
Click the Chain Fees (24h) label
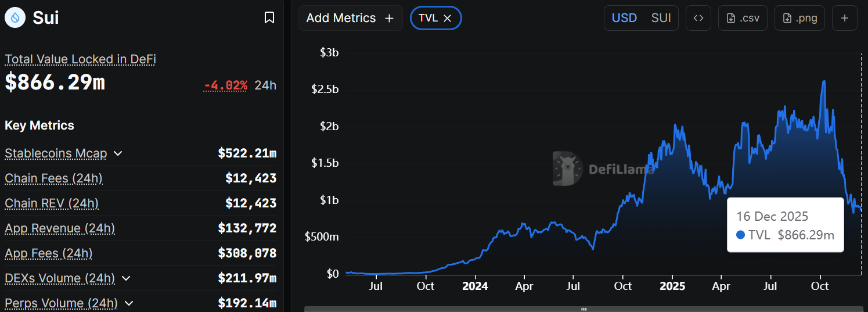click(53, 178)
